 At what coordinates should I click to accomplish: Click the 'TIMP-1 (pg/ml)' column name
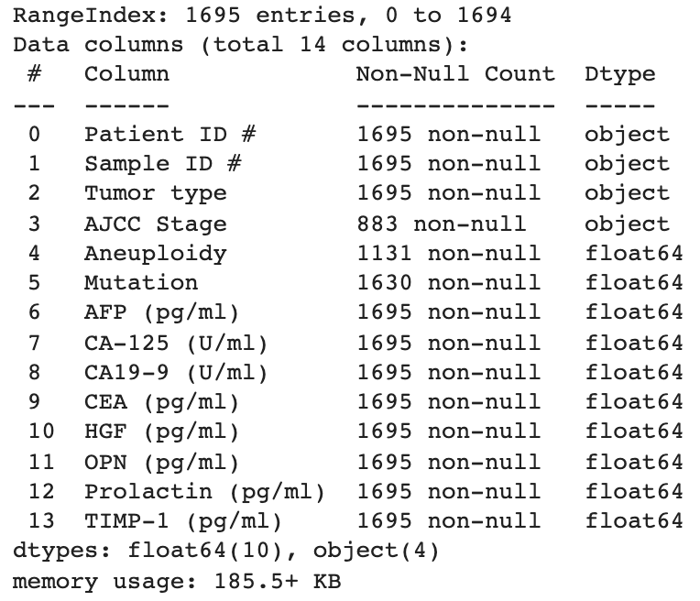point(183,520)
